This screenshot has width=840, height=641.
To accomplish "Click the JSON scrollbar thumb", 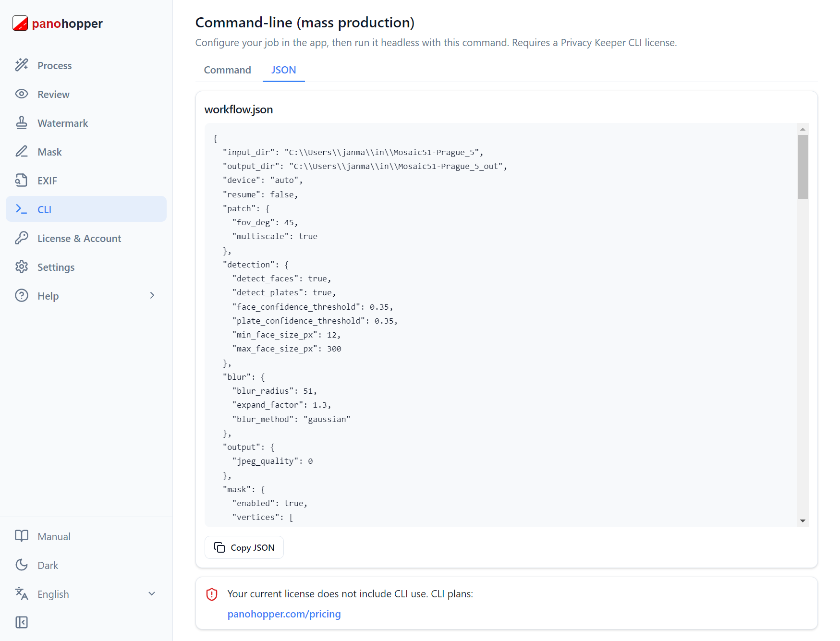I will [x=803, y=167].
